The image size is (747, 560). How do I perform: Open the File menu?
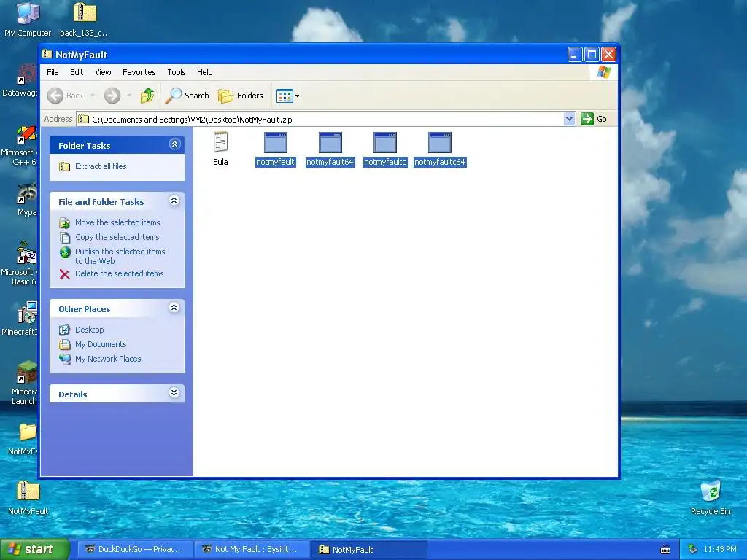pyautogui.click(x=53, y=72)
